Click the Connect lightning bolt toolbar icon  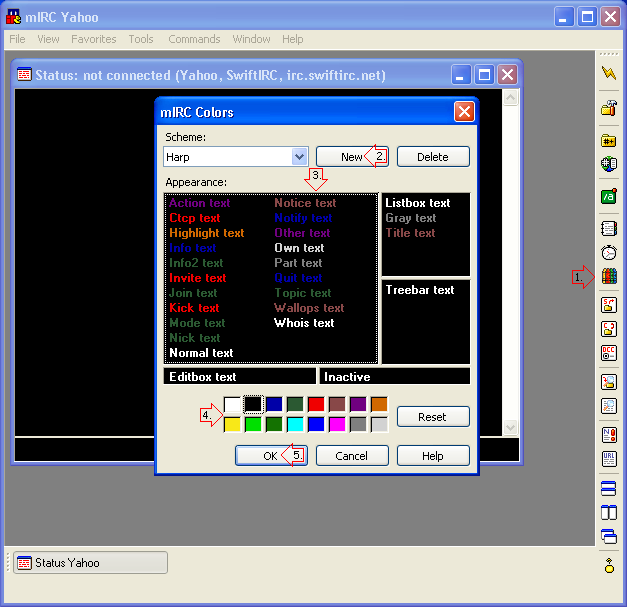coord(609,73)
